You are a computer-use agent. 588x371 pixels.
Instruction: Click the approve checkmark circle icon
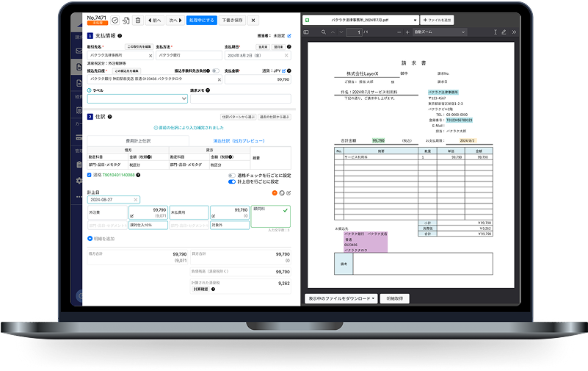[115, 21]
